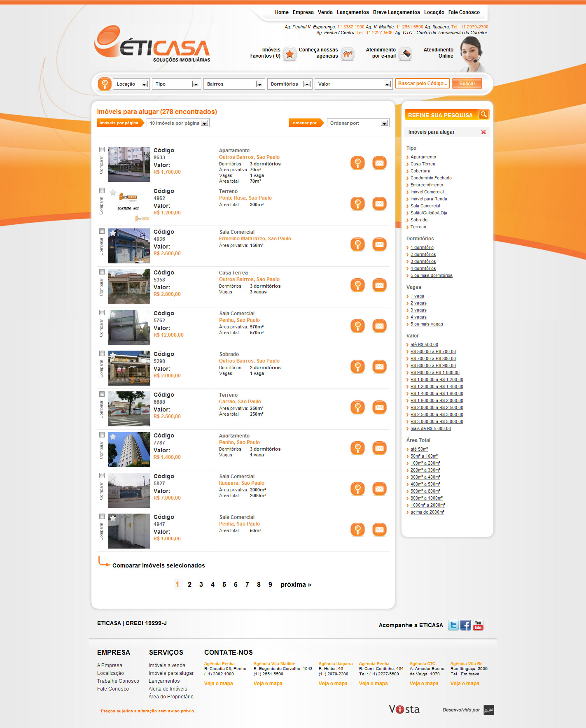The width and height of the screenshot is (586, 728).
Task: Open Imóveis Favoritos star icon
Action: click(x=290, y=54)
